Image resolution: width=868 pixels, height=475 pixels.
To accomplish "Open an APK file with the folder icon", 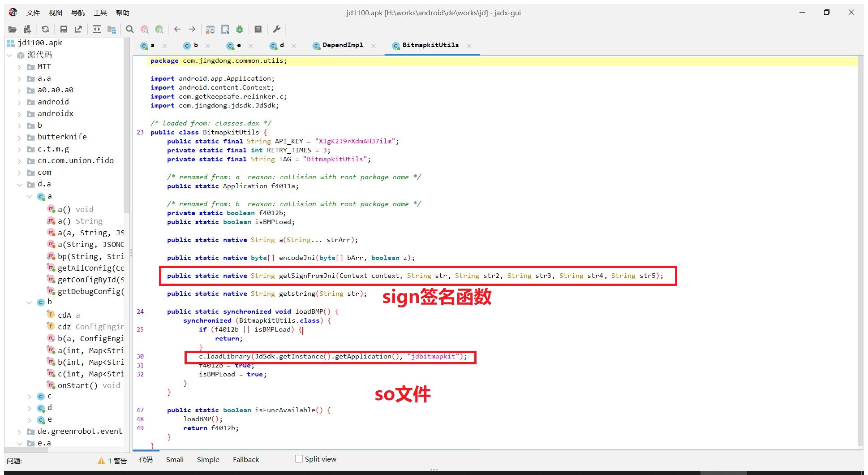I will (12, 29).
